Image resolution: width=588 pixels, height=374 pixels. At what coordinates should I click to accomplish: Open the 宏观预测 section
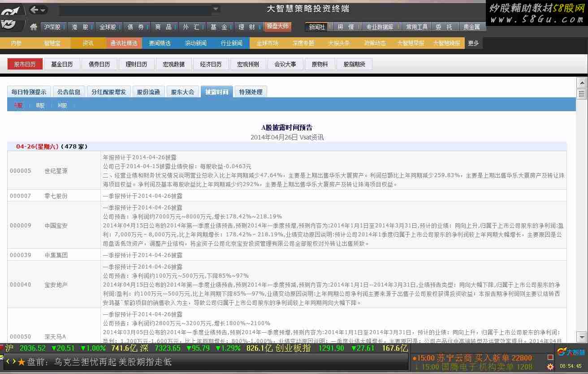click(x=248, y=64)
